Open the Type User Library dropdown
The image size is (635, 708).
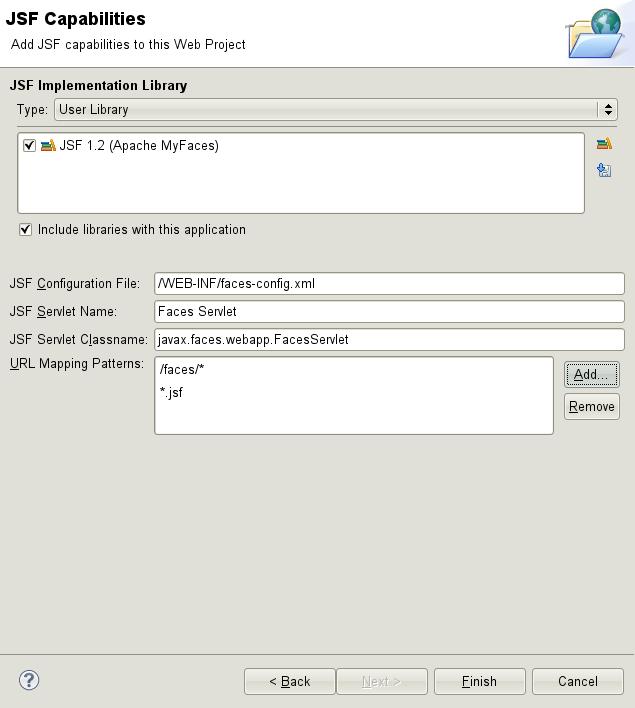[x=335, y=110]
